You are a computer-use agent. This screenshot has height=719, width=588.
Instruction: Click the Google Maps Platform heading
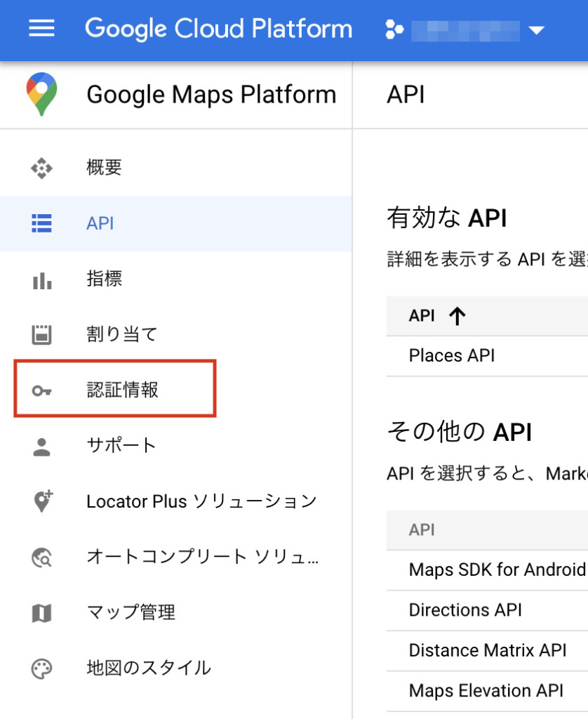pos(211,95)
